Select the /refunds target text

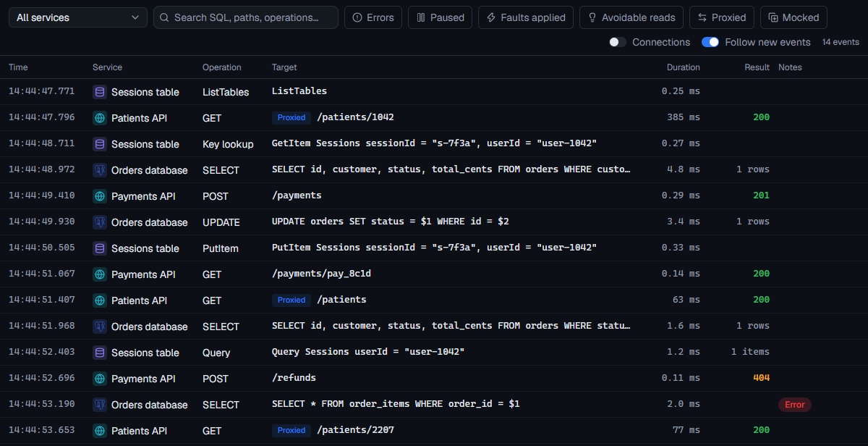pos(294,378)
